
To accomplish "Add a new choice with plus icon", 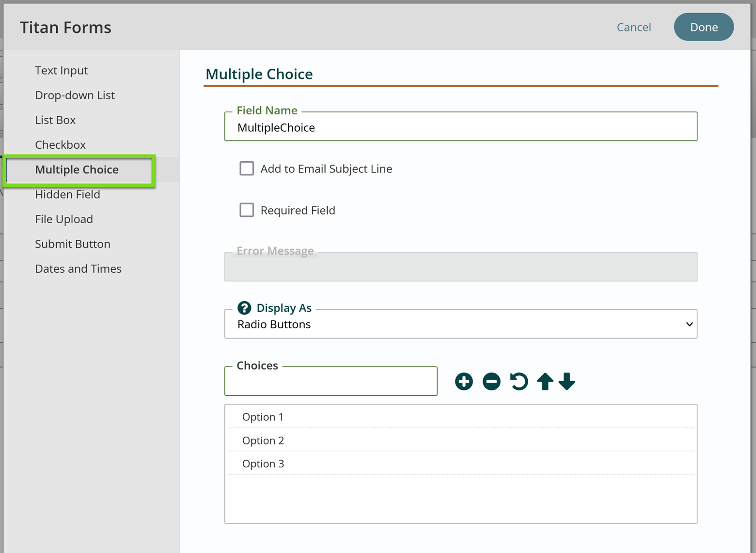I will tap(464, 382).
